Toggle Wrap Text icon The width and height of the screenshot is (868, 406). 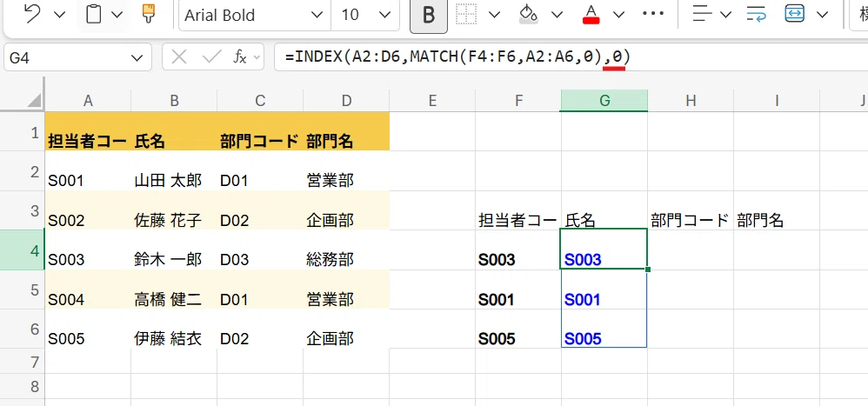(x=756, y=15)
